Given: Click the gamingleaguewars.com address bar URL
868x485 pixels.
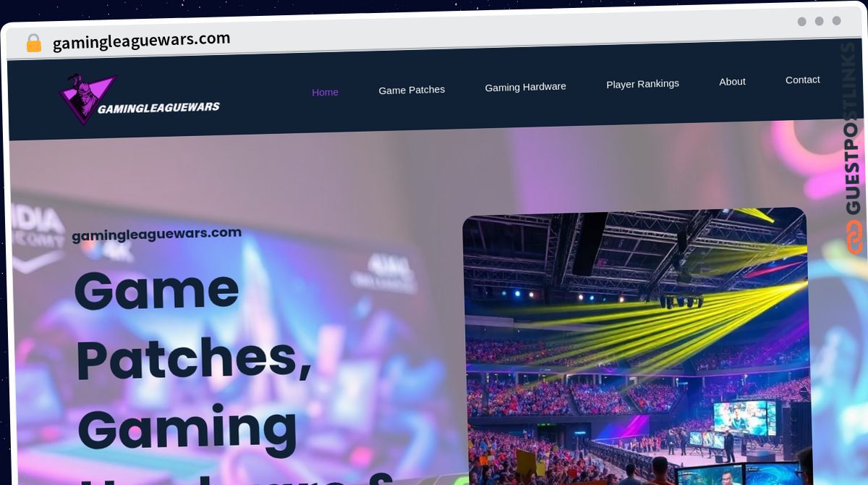Looking at the screenshot, I should click(x=142, y=41).
